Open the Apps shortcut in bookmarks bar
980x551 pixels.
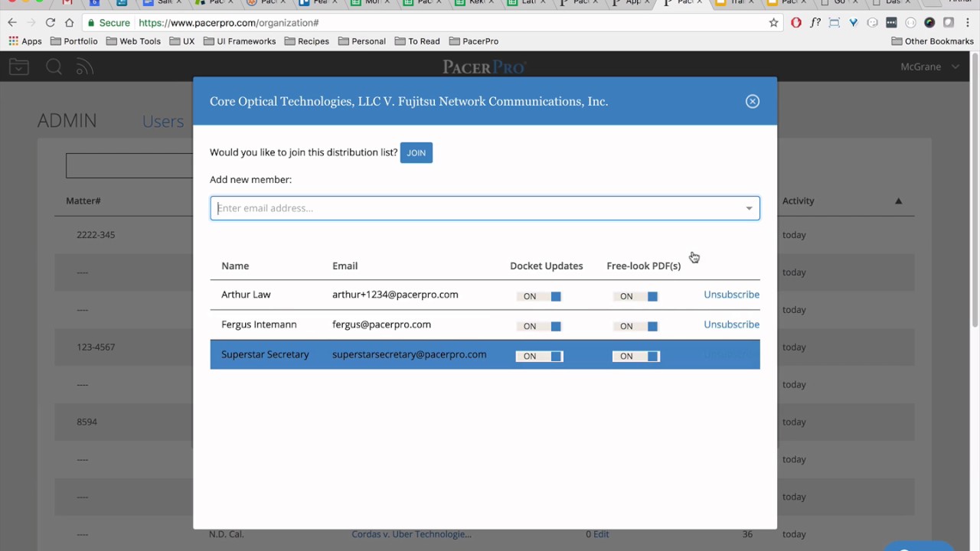click(25, 41)
